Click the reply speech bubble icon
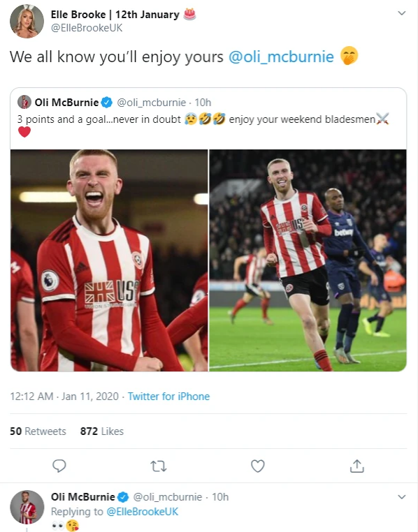The height and width of the screenshot is (532, 418). pyautogui.click(x=59, y=466)
